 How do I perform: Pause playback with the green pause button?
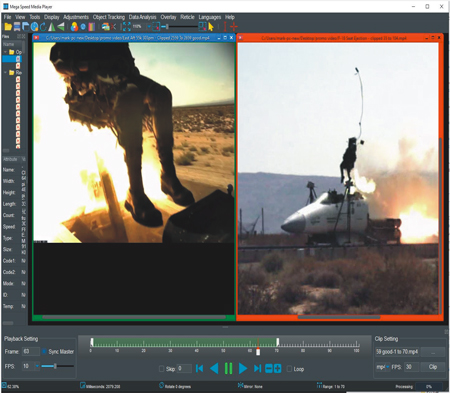[228, 369]
